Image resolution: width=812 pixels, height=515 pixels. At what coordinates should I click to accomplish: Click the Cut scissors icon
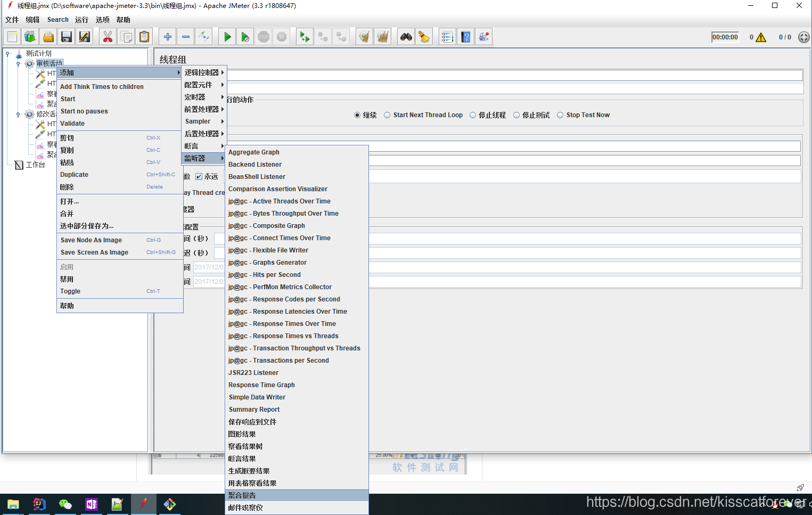(108, 37)
